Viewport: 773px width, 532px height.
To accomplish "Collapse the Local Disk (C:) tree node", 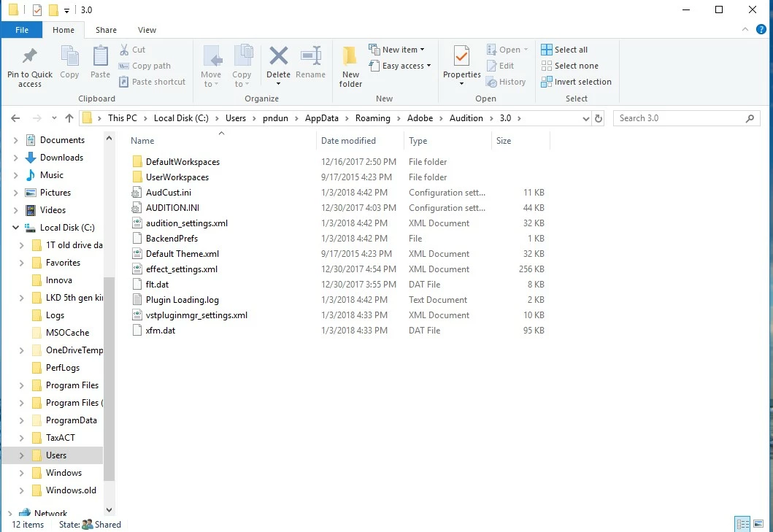I will click(15, 227).
